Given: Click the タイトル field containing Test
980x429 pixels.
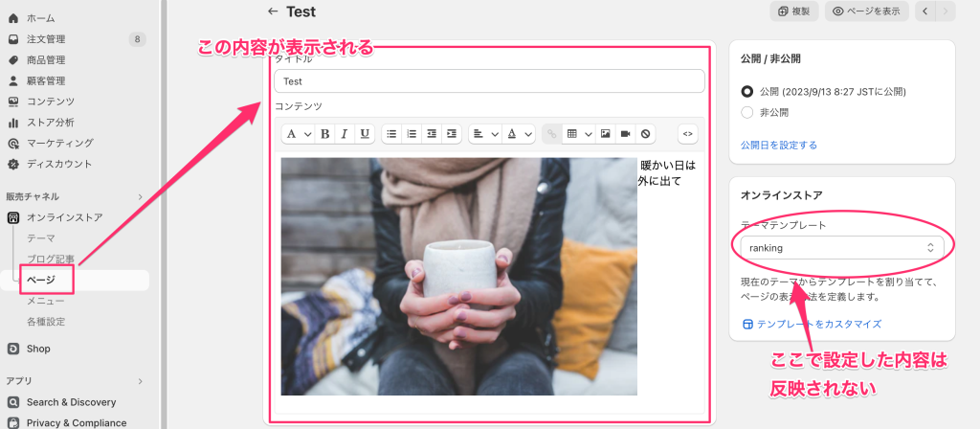Looking at the screenshot, I should 489,81.
